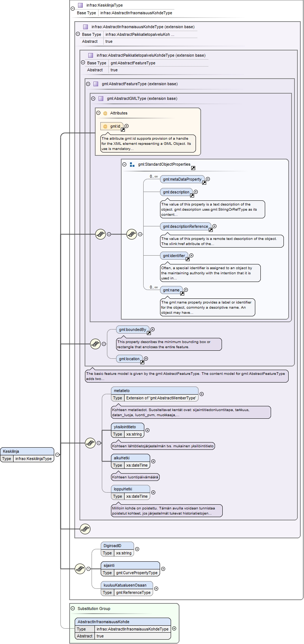Collapse AbstractPaikkatietopalveluKohdeType extension base
This screenshot has height=644, width=304.
coord(83,62)
